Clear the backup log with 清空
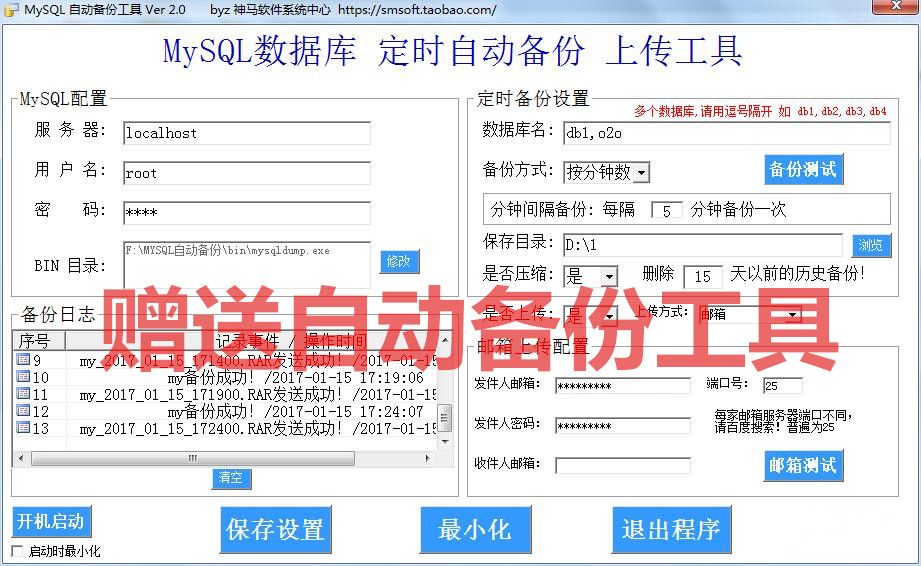Image resolution: width=921 pixels, height=566 pixels. click(231, 478)
